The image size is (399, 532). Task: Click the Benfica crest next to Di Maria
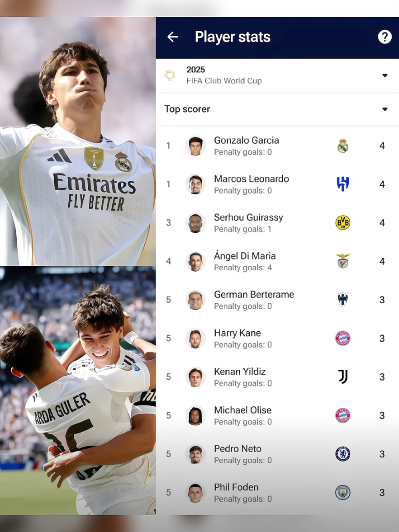tap(342, 261)
